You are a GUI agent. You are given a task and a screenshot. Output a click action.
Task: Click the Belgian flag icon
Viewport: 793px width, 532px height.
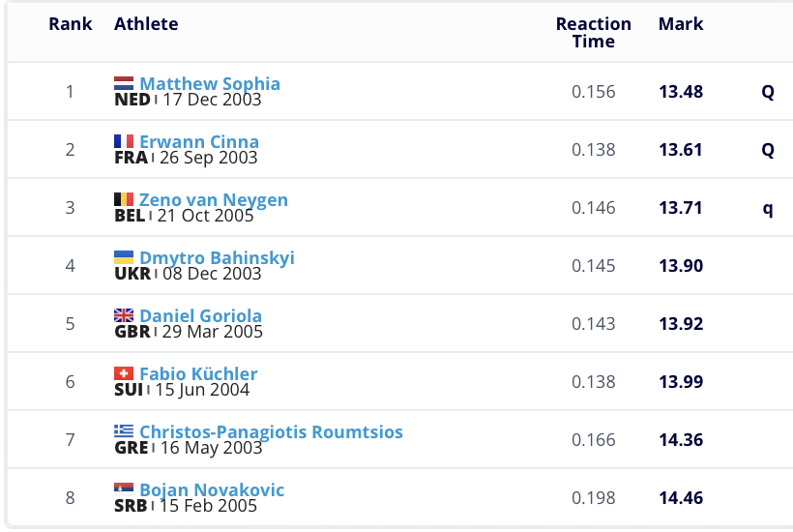point(124,200)
